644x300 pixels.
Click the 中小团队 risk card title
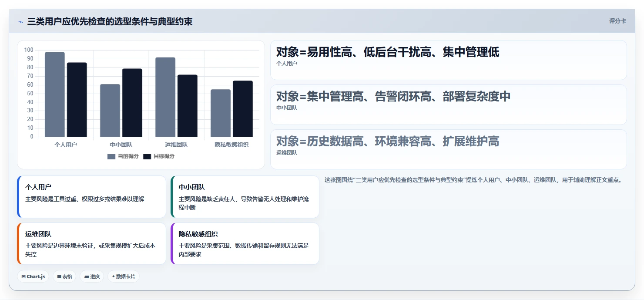click(x=192, y=187)
